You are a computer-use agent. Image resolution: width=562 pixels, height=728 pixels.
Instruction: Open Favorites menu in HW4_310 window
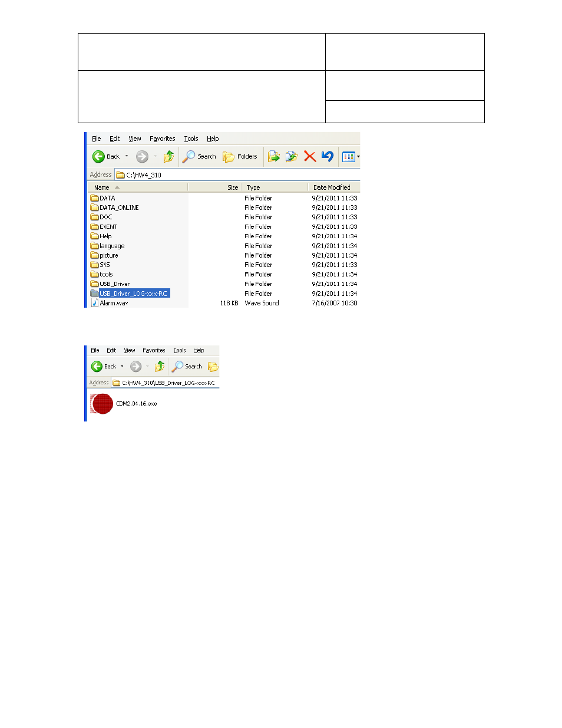pos(162,139)
